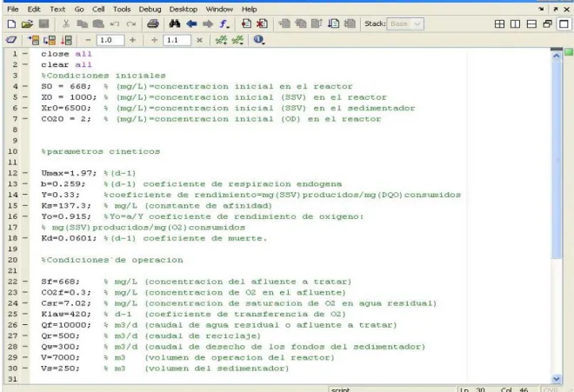This screenshot has width=574, height=392.
Task: Toggle cell mode with the parallelogram icon
Action: [x=11, y=40]
